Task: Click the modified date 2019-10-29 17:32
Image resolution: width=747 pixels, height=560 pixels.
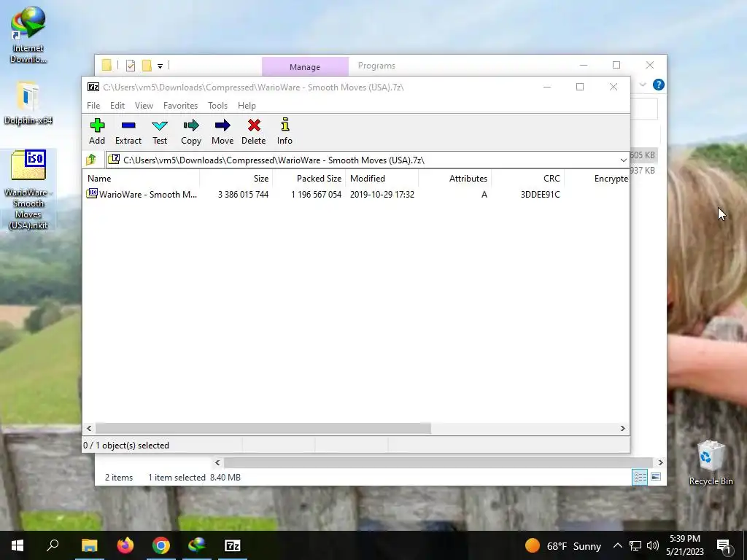Action: 382,194
